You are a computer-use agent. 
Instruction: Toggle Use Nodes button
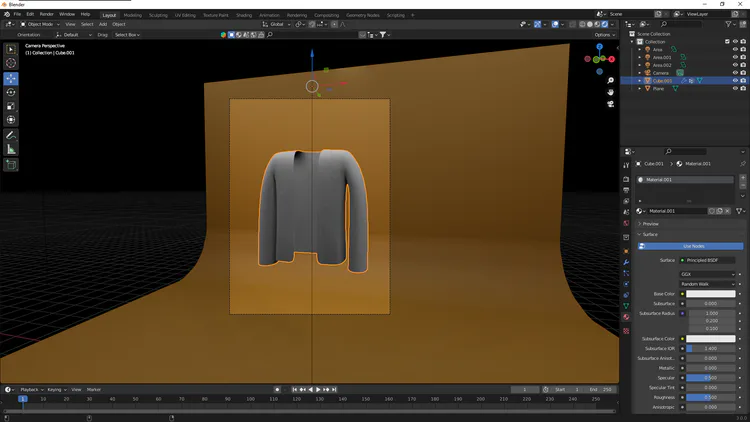click(690, 246)
